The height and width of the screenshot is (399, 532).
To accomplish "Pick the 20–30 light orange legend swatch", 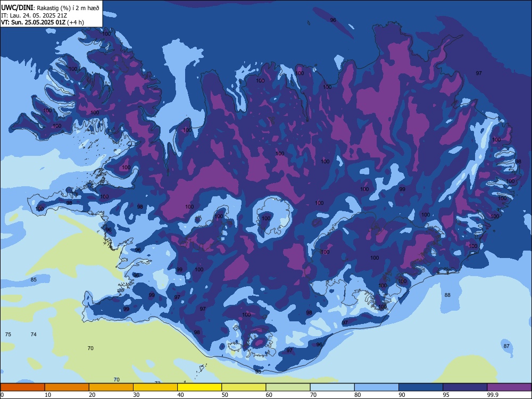I will point(111,387).
